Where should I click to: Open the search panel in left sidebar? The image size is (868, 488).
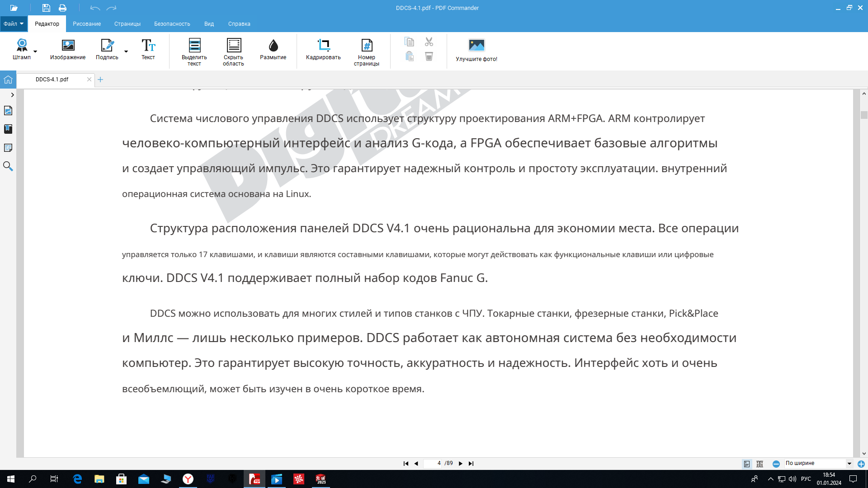click(x=8, y=166)
